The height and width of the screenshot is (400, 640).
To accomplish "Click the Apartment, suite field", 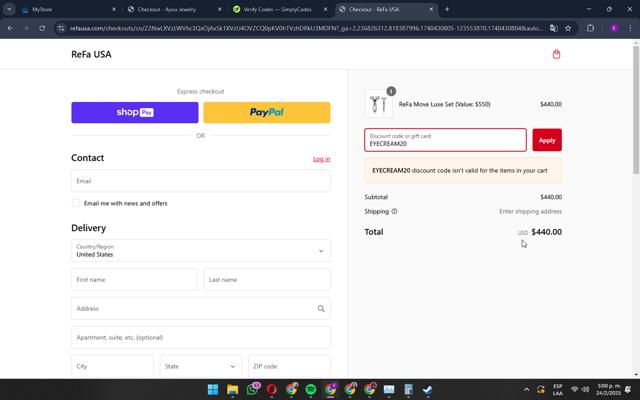I will tap(200, 338).
